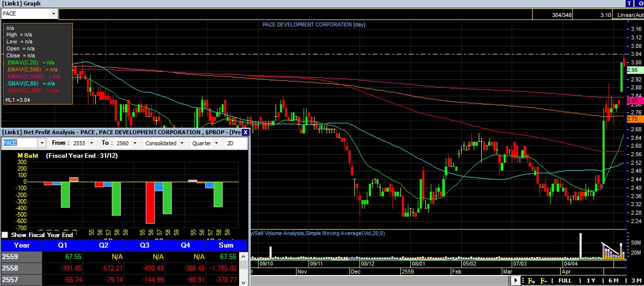Click the F- decrease font icon
Screen dimensions: 644x286
(x=544, y=281)
